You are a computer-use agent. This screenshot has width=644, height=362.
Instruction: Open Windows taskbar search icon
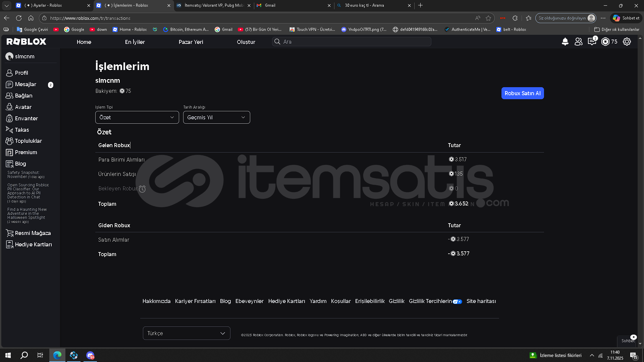click(24, 355)
